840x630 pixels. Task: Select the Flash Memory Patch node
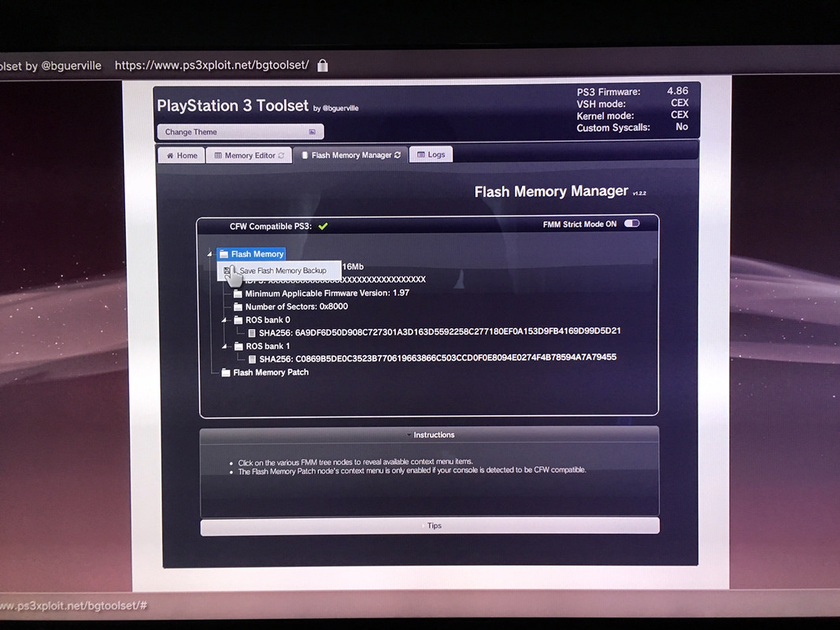coord(271,372)
